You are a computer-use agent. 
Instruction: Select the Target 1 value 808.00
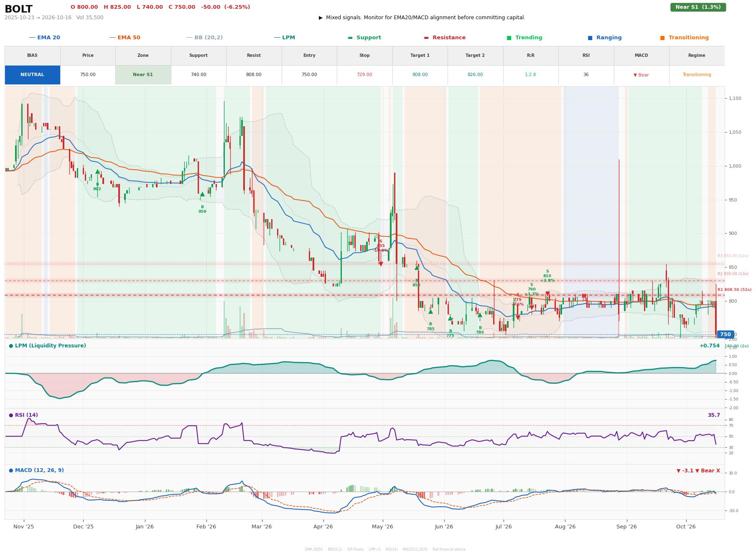420,75
